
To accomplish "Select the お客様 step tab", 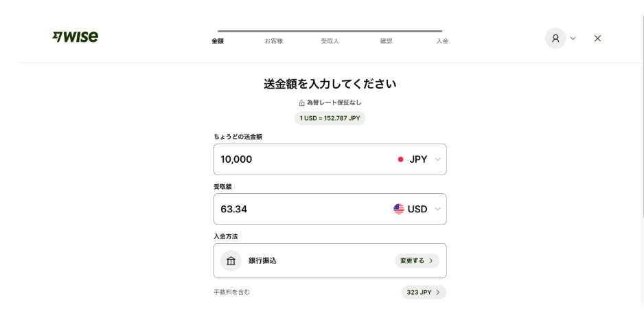I will pos(273,41).
